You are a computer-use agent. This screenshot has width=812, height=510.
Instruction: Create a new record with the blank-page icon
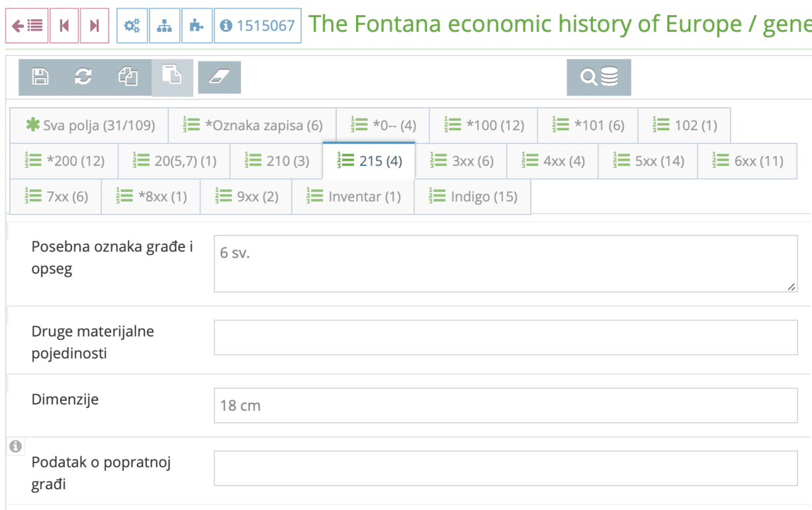click(173, 77)
